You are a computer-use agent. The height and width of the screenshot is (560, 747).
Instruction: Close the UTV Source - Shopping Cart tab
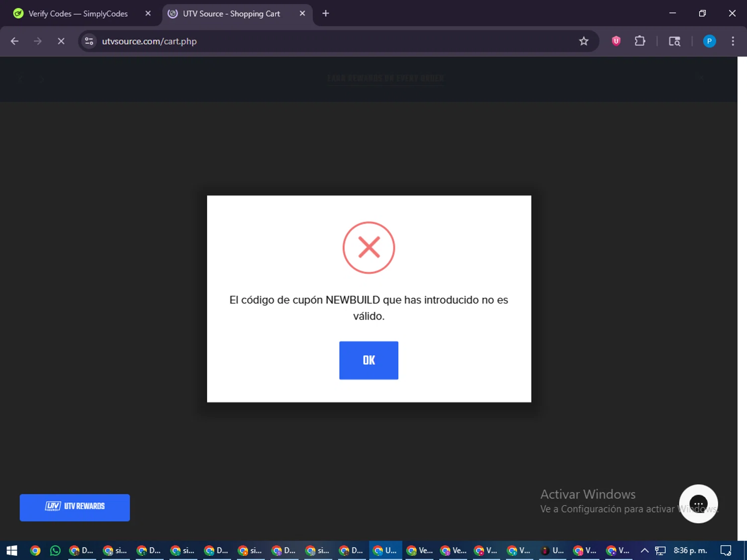pos(302,13)
